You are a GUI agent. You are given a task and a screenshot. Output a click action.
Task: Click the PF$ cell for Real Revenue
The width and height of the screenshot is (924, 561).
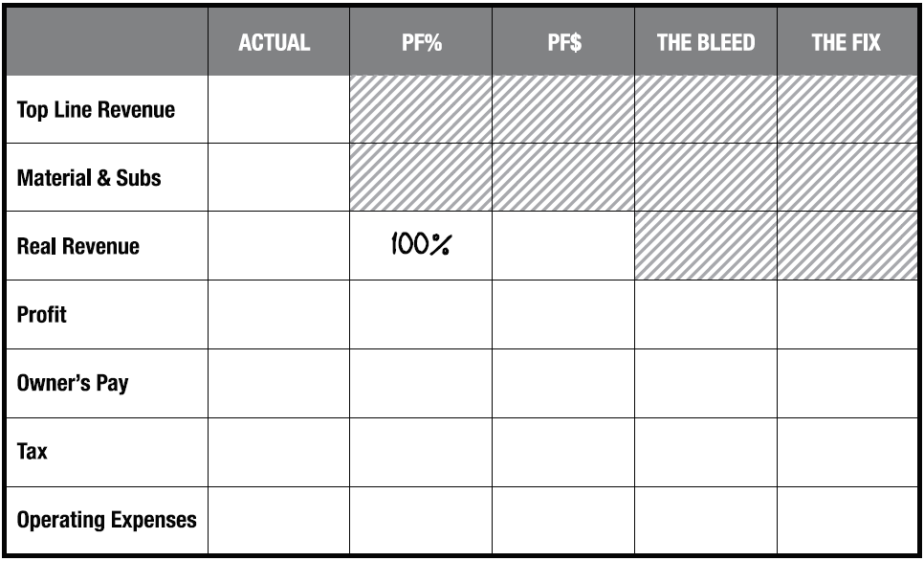pos(563,246)
